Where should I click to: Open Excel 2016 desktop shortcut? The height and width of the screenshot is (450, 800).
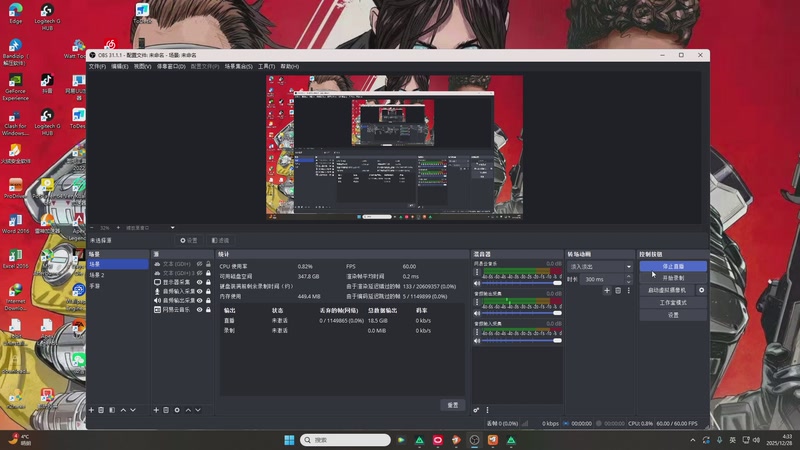[x=15, y=259]
